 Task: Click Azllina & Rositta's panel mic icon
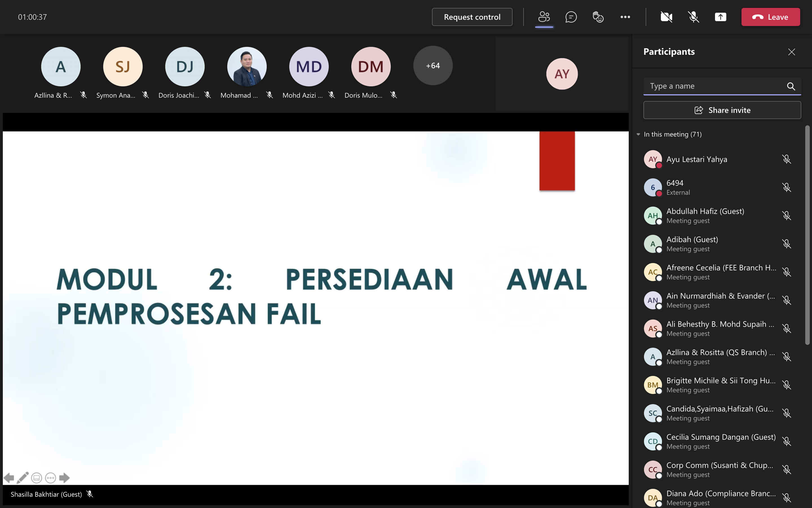pyautogui.click(x=787, y=357)
